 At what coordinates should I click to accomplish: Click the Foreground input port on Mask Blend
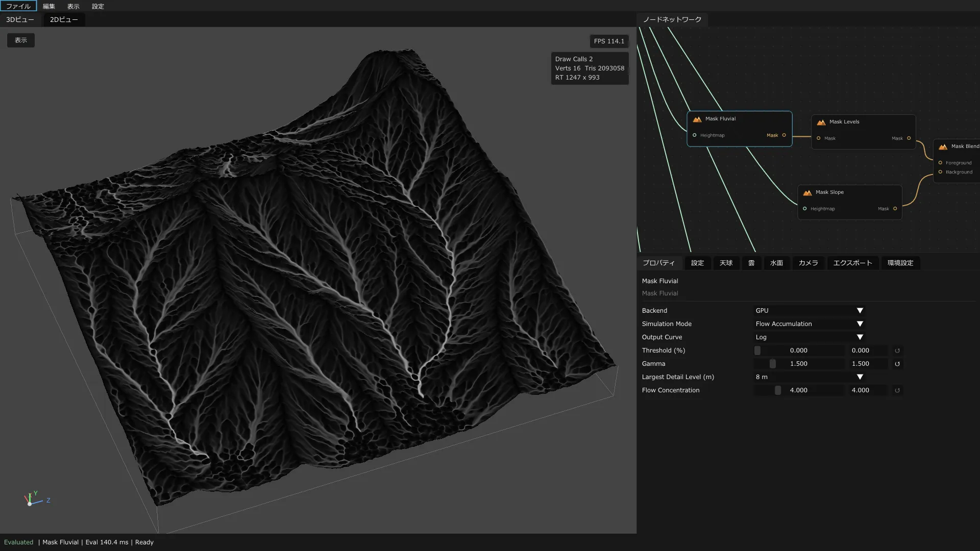[x=940, y=163]
